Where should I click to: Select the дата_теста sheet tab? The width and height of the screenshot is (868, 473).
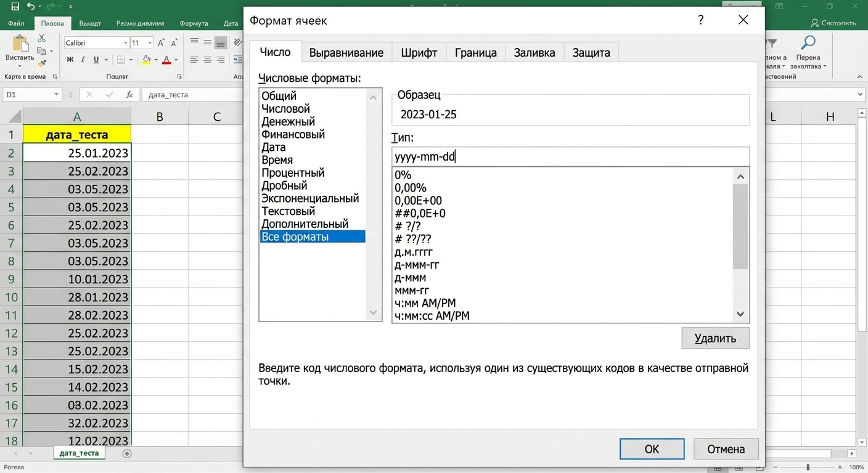coord(79,453)
